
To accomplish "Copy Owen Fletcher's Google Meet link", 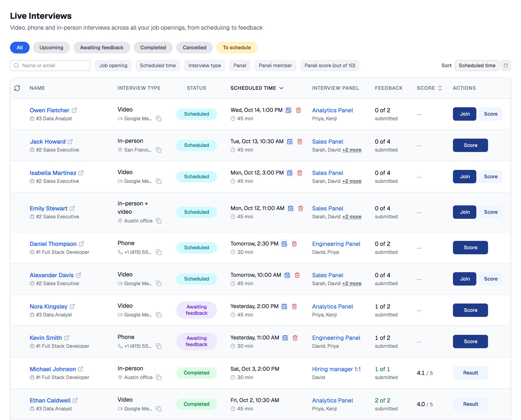I will (x=159, y=119).
